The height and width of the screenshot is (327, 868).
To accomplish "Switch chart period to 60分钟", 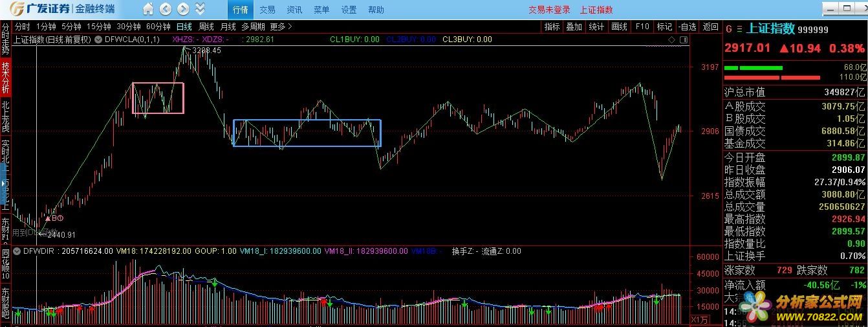I will (x=158, y=27).
